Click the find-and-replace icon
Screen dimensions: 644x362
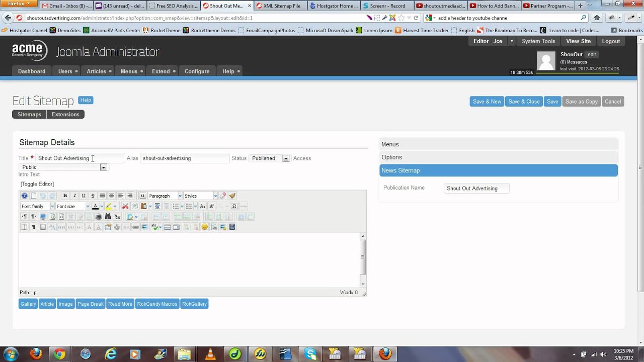(117, 217)
